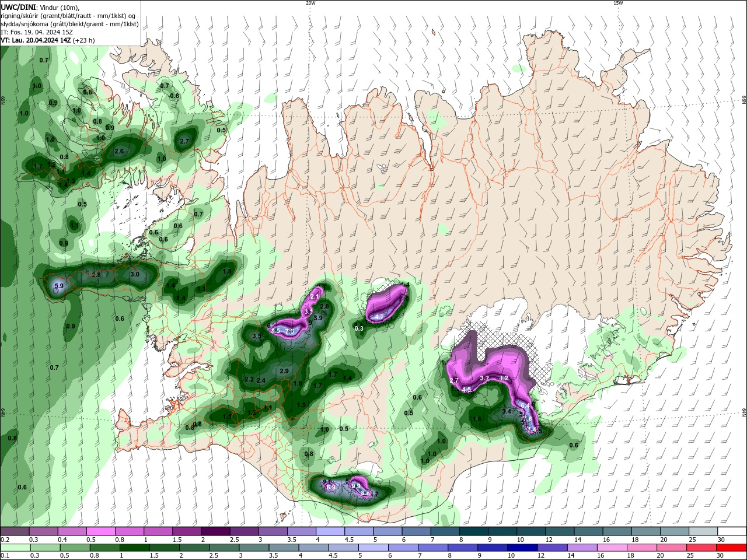Select the lavender snow legend swatch starting at 4
Image resolution: width=747 pixels, height=560 pixels.
click(330, 531)
